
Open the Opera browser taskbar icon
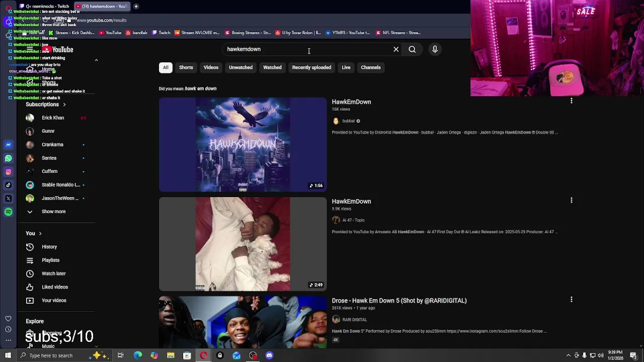pyautogui.click(x=203, y=355)
